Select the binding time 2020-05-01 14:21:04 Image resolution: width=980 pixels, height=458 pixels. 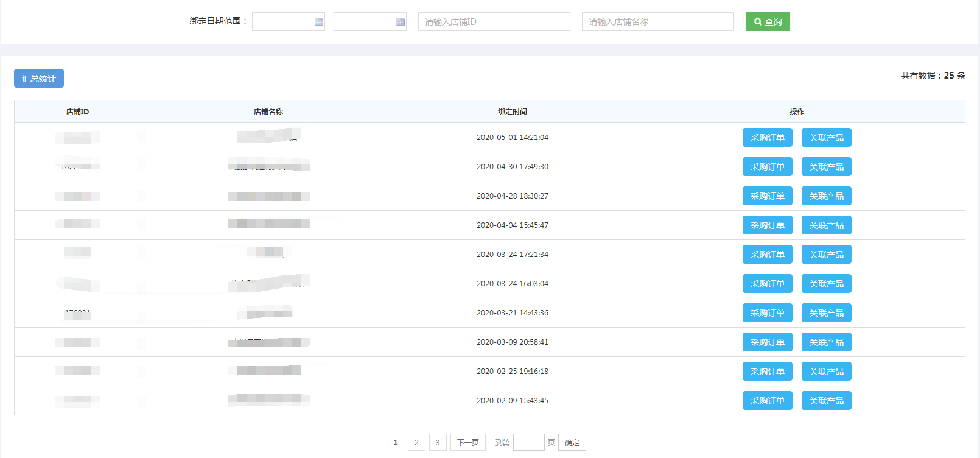(513, 138)
